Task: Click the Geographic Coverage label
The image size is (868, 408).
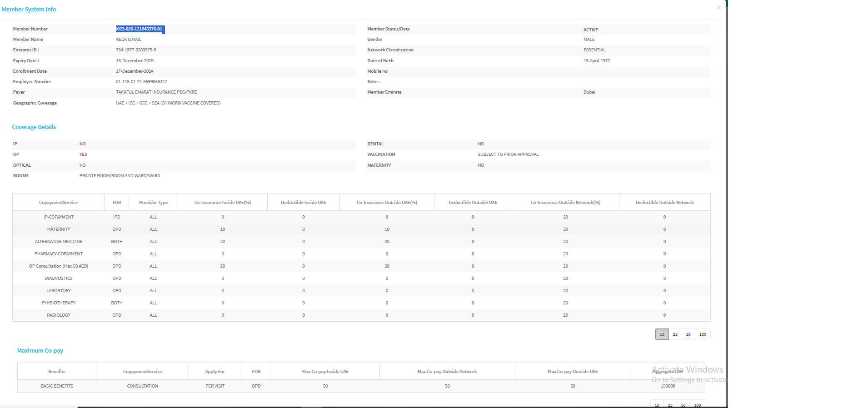Action: [35, 103]
